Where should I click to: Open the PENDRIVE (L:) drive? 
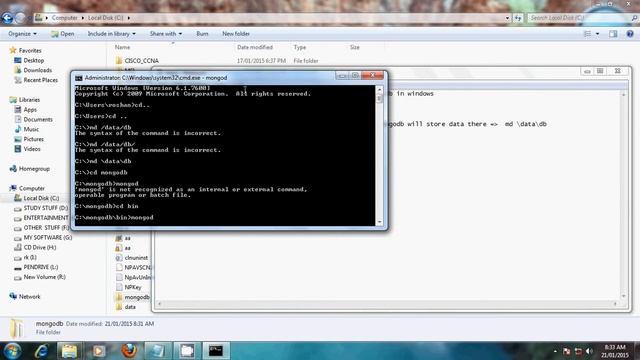coord(36,267)
